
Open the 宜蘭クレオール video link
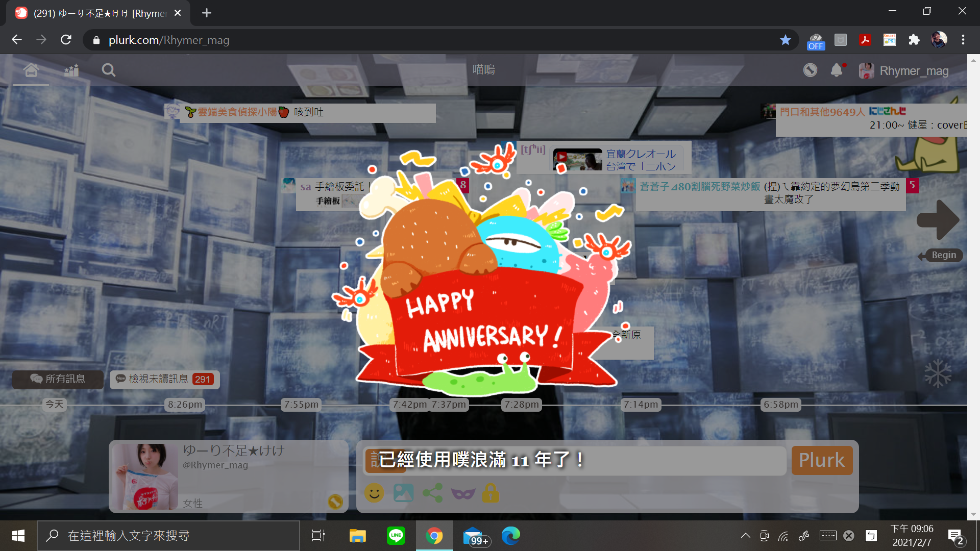pyautogui.click(x=641, y=160)
